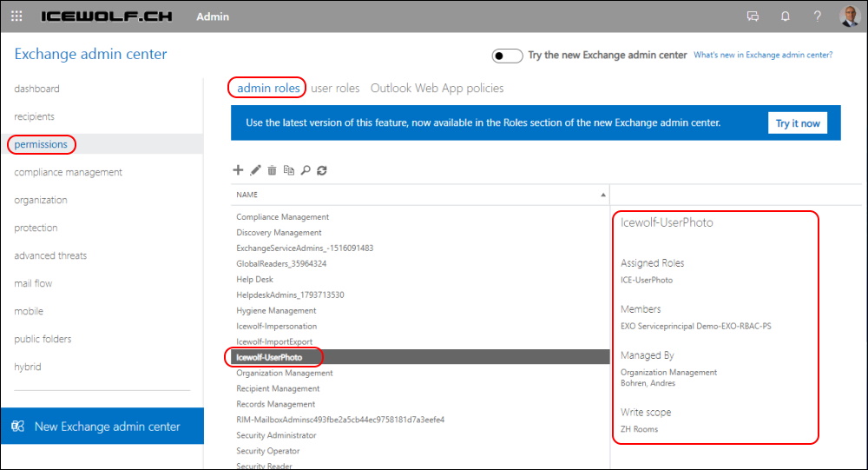
Task: Click the Icewolf-UserPhoto details pane heading
Action: pyautogui.click(x=667, y=222)
